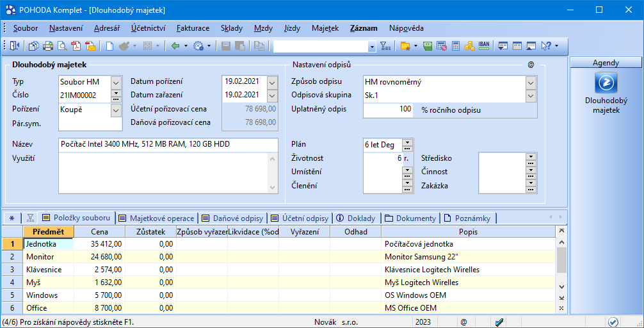
Task: Select the Monitor row cell
Action: pyautogui.click(x=49, y=257)
